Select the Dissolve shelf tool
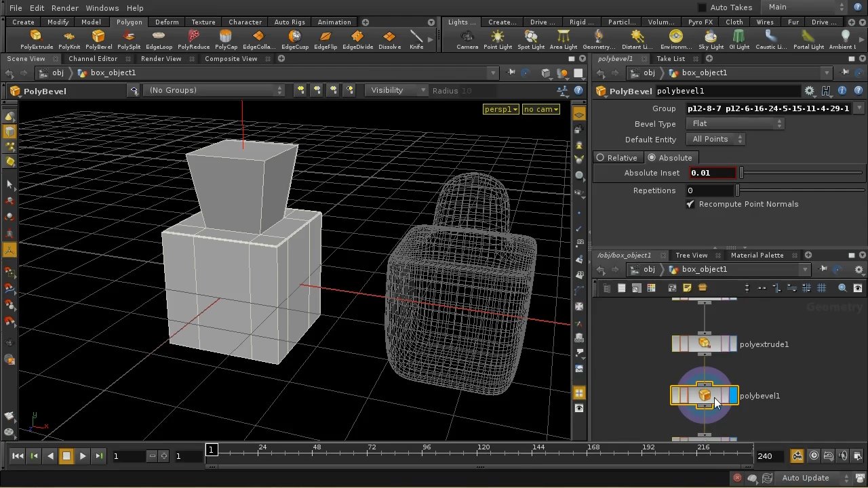Image resolution: width=868 pixels, height=488 pixels. point(389,40)
